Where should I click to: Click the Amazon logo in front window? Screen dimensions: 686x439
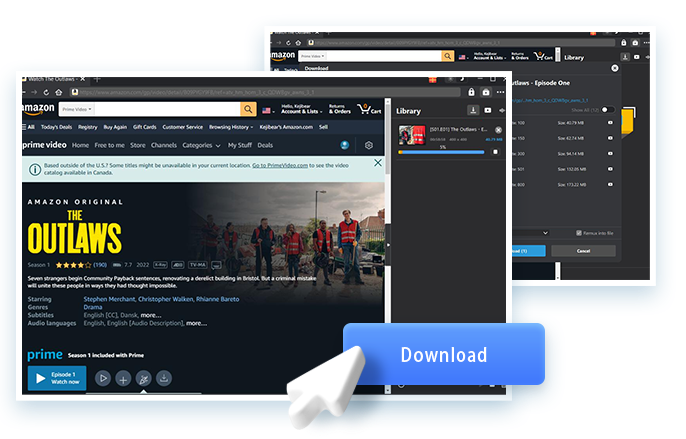(38, 109)
